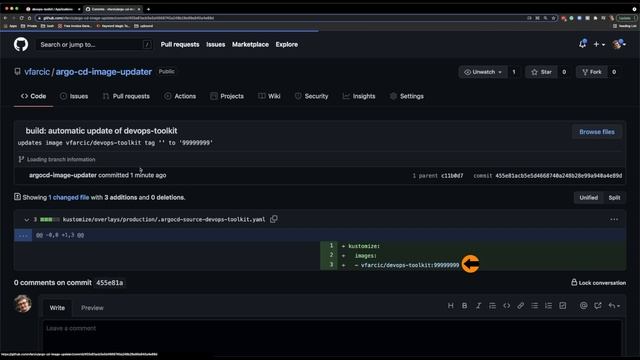
Task: Open the GitHub homepage logo
Action: click(21, 44)
